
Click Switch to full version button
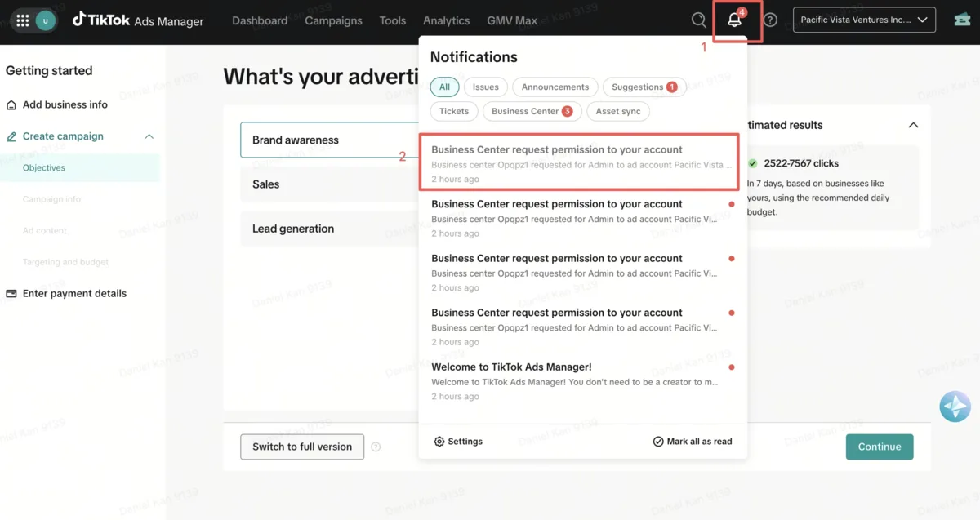pos(302,447)
